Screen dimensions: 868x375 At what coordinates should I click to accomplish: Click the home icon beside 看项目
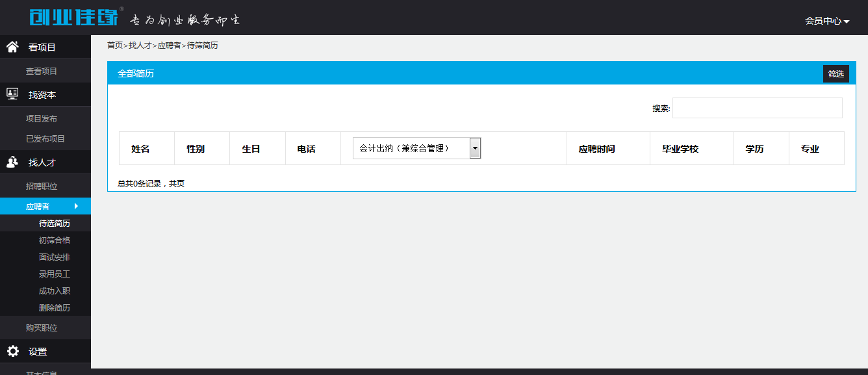tap(12, 47)
